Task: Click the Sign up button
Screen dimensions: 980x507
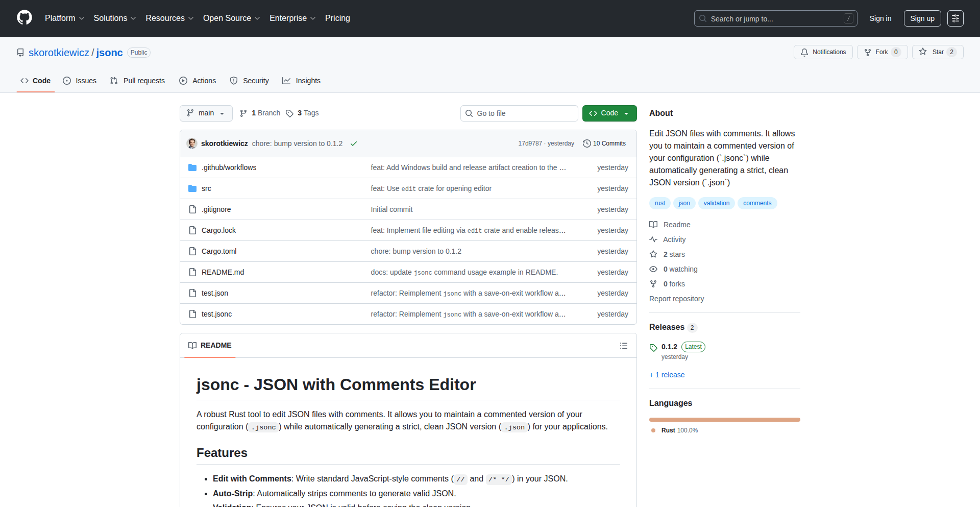Action: click(922, 18)
